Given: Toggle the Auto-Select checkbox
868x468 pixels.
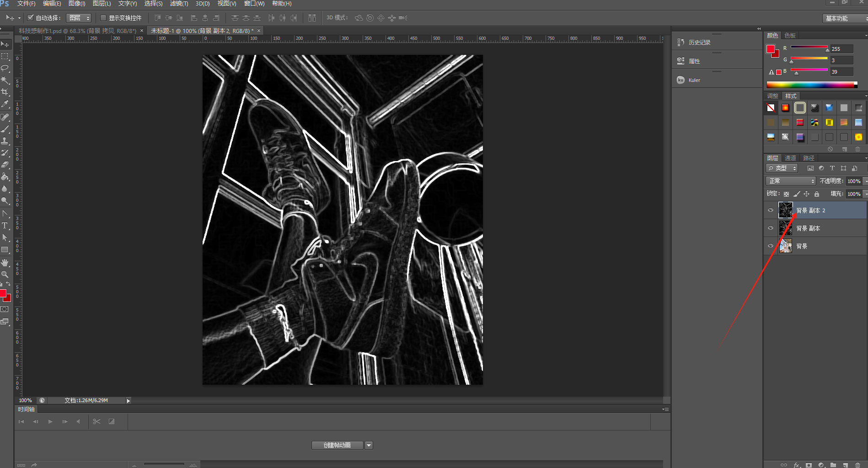Looking at the screenshot, I should click(x=31, y=18).
